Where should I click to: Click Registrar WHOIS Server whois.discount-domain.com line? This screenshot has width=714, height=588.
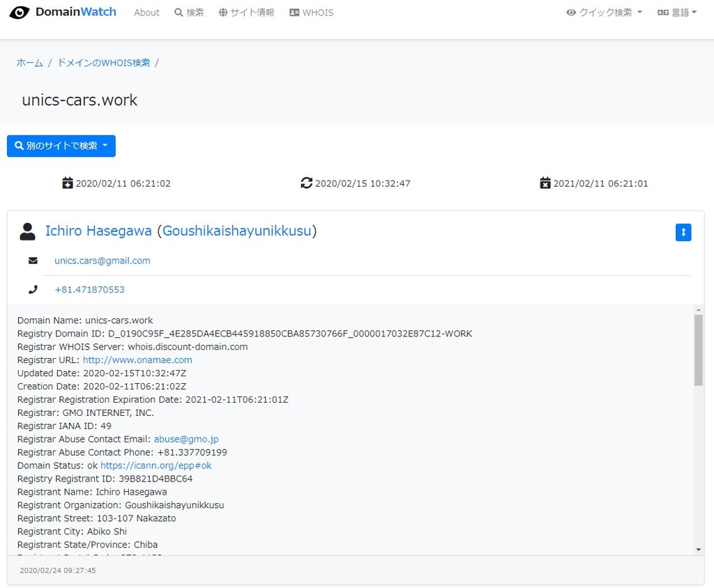132,347
